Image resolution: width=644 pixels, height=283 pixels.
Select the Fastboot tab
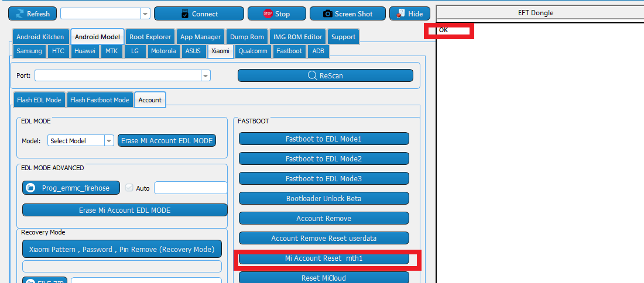pyautogui.click(x=290, y=51)
